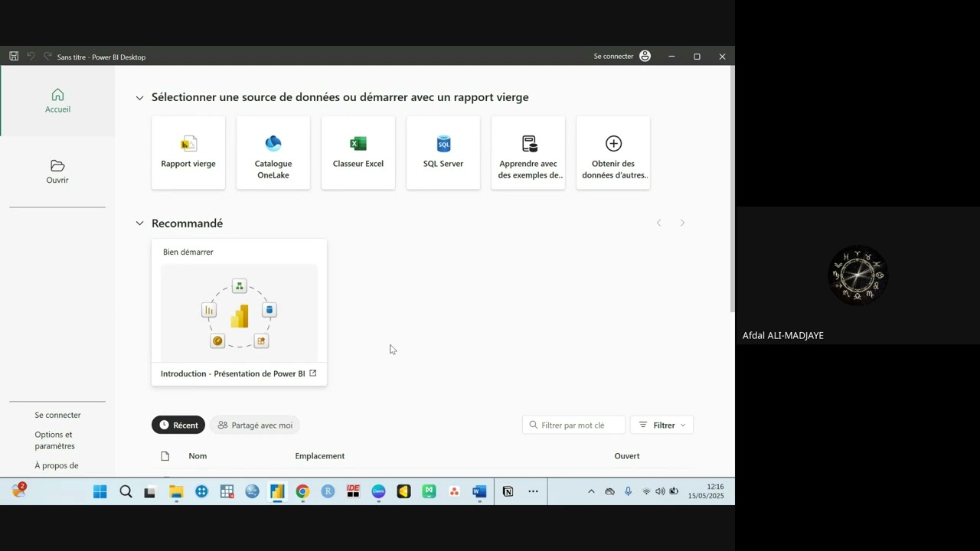Open À propos de entry
980x551 pixels.
pyautogui.click(x=57, y=465)
